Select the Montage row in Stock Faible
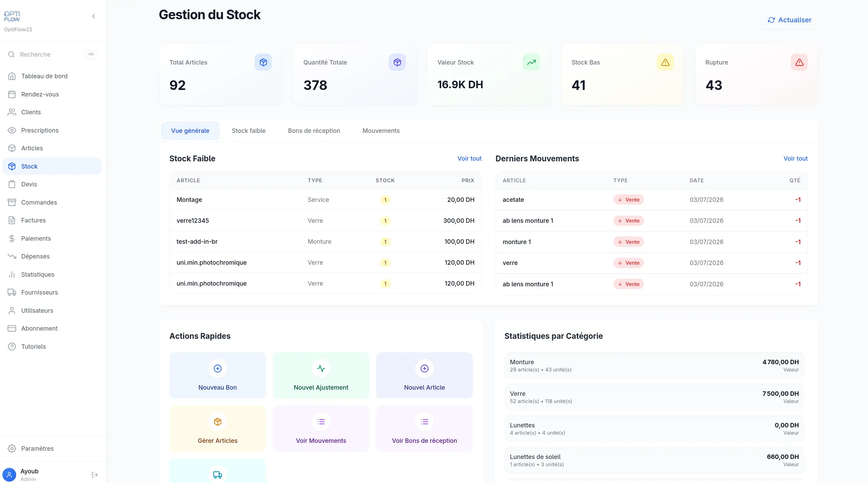868x483 pixels. pyautogui.click(x=325, y=200)
